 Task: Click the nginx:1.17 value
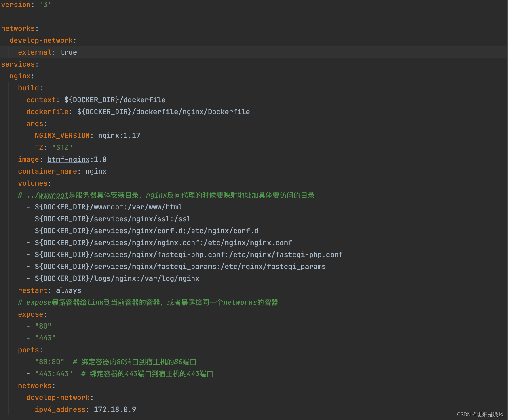click(119, 136)
